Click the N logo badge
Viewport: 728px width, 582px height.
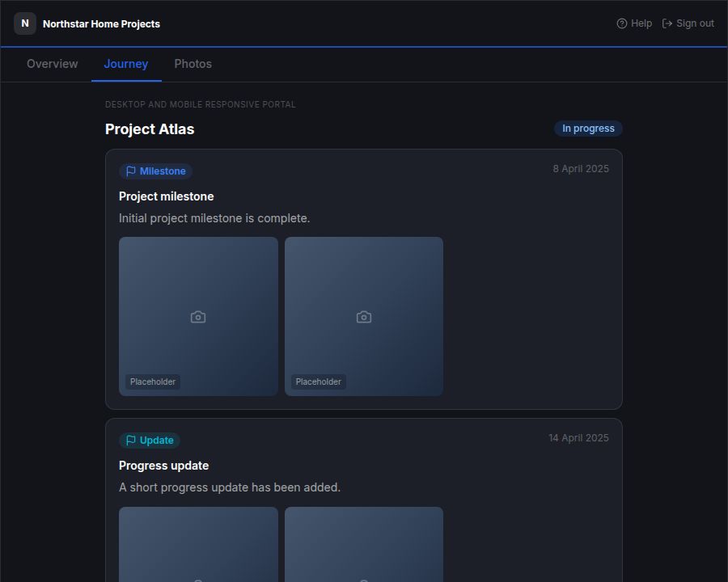[25, 23]
